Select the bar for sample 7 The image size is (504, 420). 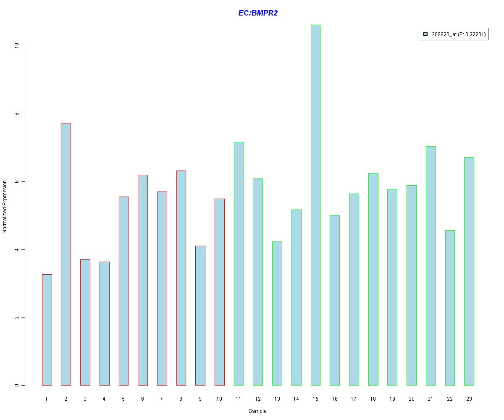click(162, 289)
